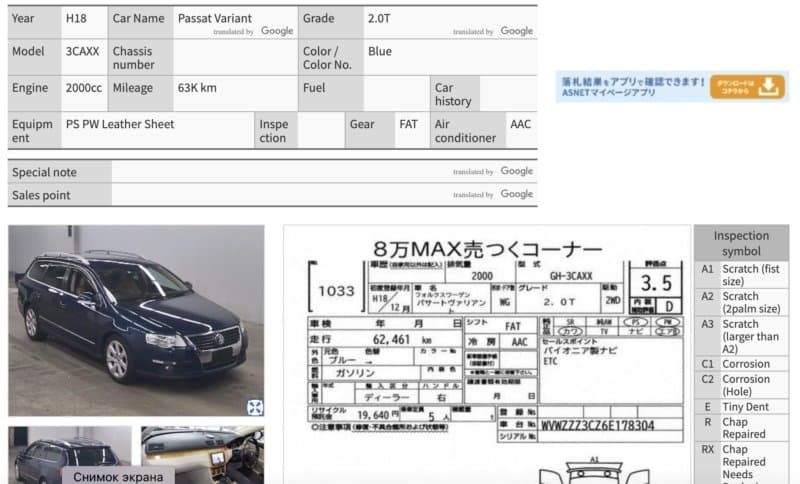
Task: Select the 'Passat Variant' car name text
Action: (x=215, y=18)
